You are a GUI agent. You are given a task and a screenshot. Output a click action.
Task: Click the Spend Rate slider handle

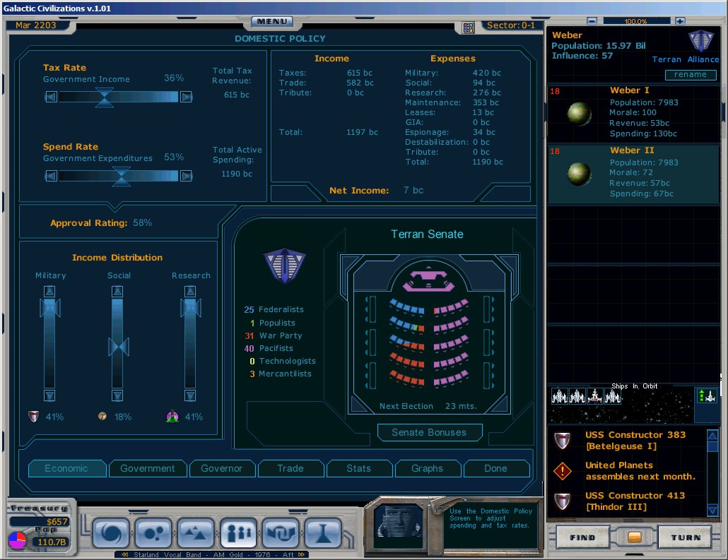122,177
